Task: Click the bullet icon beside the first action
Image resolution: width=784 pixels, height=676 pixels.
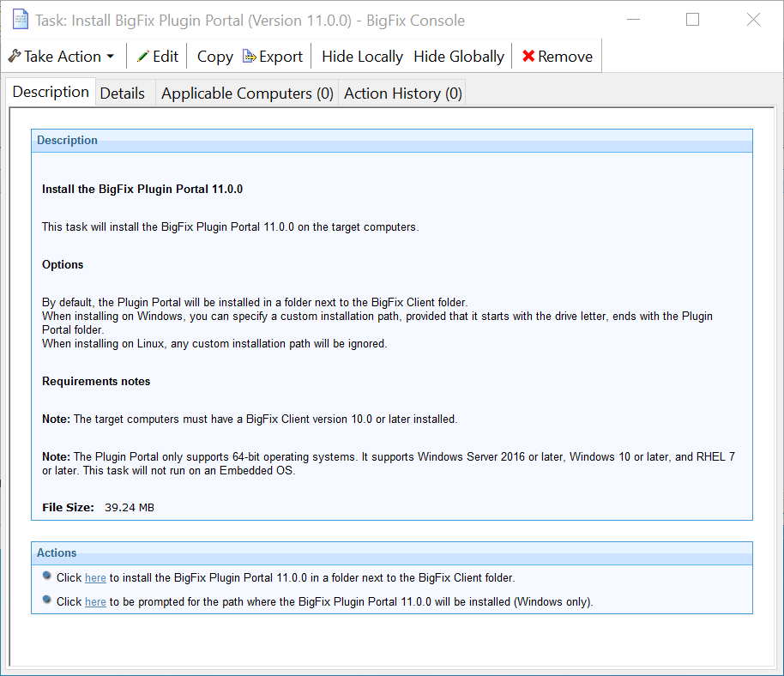Action: pyautogui.click(x=46, y=576)
